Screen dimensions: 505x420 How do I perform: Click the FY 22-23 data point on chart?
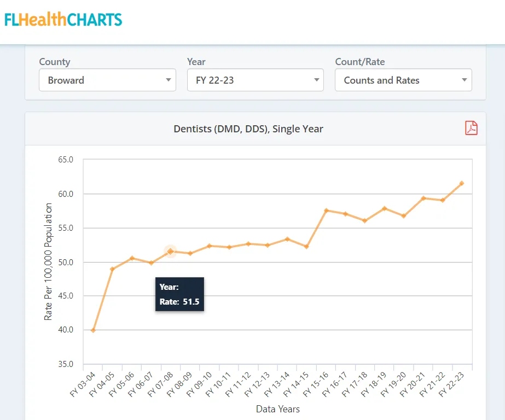tap(461, 182)
